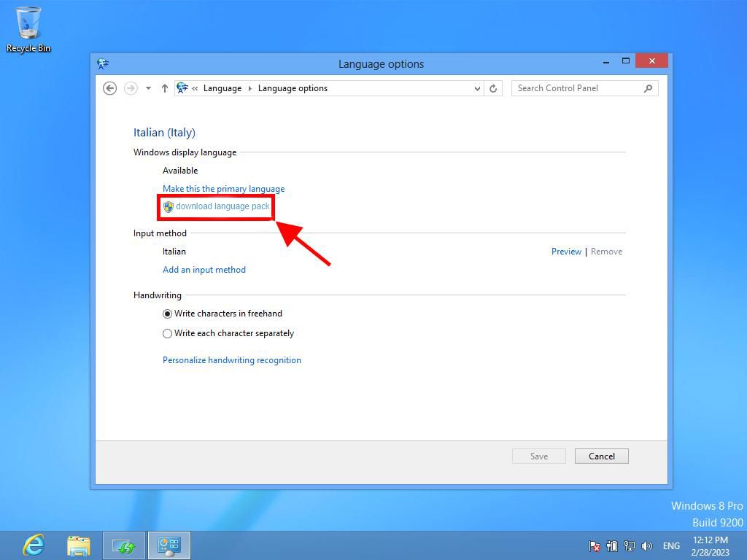Screen dimensions: 747x560
Task: Remove the Italian input method
Action: click(606, 252)
